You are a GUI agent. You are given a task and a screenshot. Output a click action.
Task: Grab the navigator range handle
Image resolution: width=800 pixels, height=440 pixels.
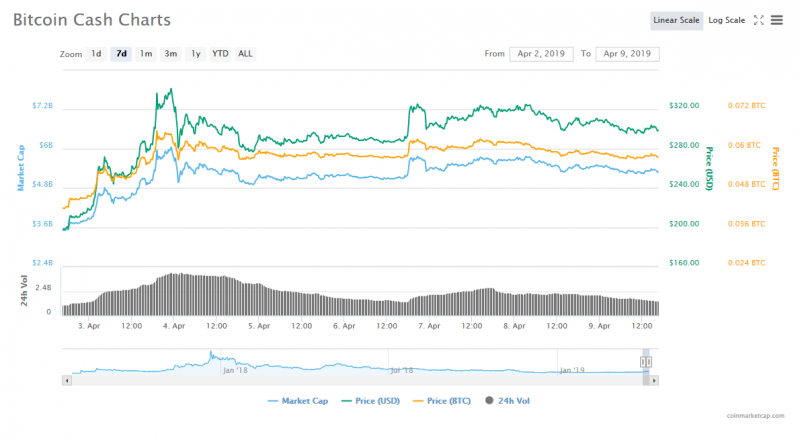646,361
